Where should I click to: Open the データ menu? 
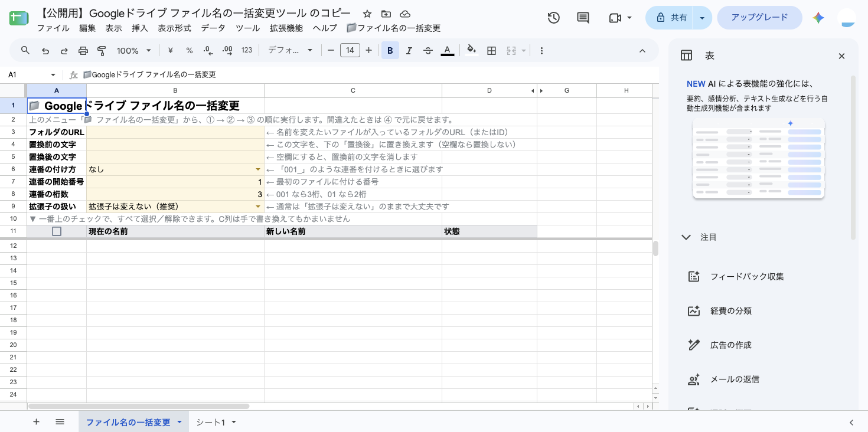[213, 28]
